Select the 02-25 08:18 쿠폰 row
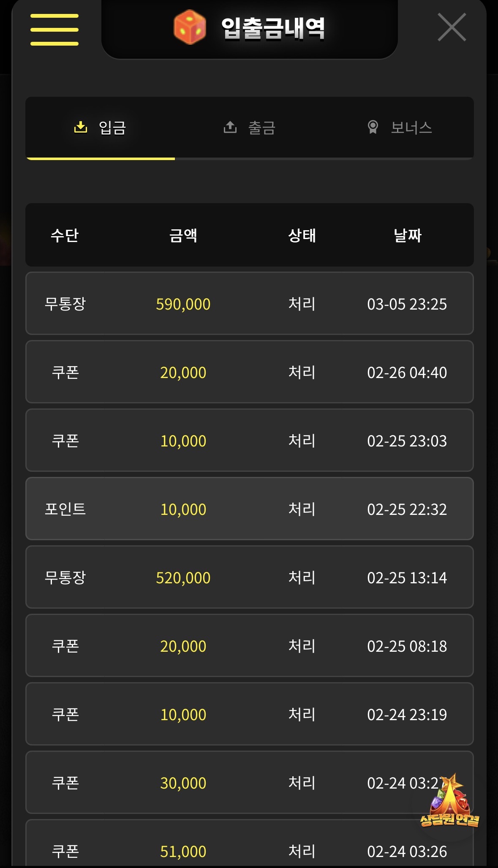 pyautogui.click(x=249, y=646)
